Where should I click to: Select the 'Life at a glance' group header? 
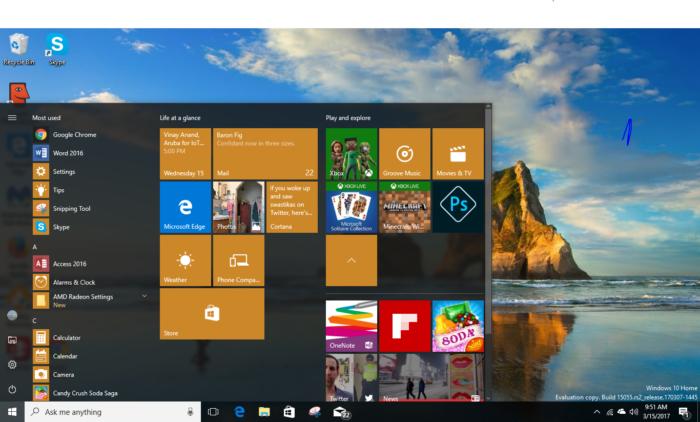click(180, 118)
